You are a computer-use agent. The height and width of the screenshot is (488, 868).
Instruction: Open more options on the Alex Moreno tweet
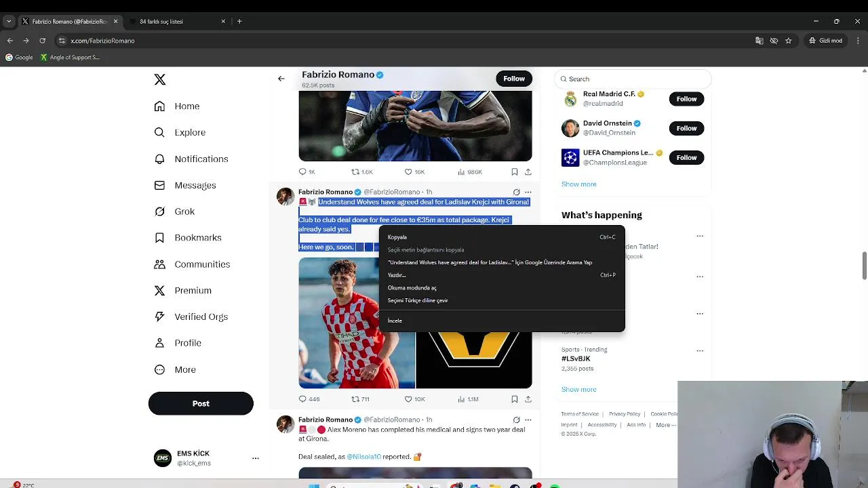528,420
